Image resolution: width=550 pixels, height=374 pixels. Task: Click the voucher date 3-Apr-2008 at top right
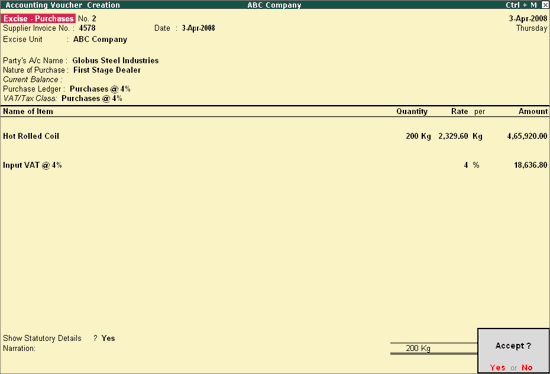[x=528, y=19]
